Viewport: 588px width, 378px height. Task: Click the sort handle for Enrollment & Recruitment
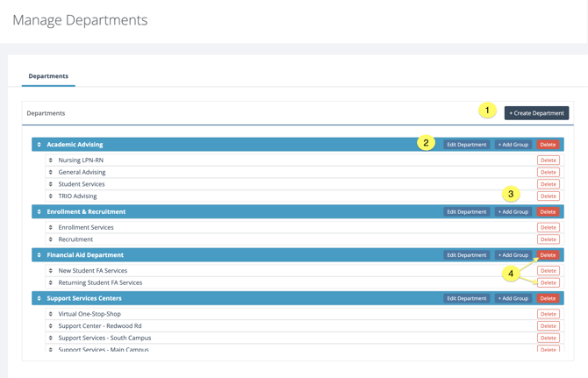(39, 212)
